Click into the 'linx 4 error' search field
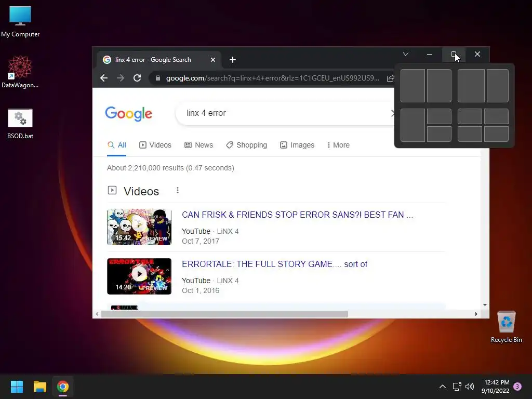Screen dimensions: 532x399 click(x=285, y=113)
